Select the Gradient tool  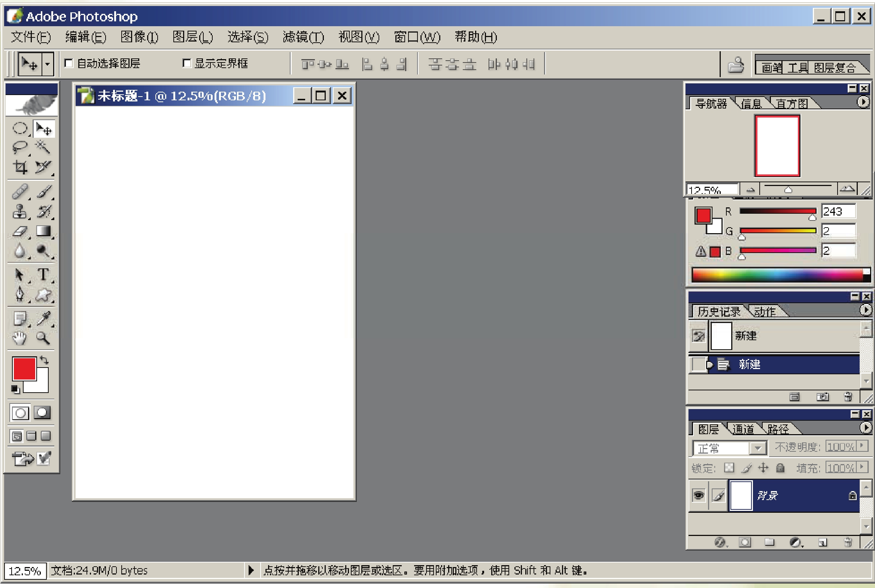(43, 231)
